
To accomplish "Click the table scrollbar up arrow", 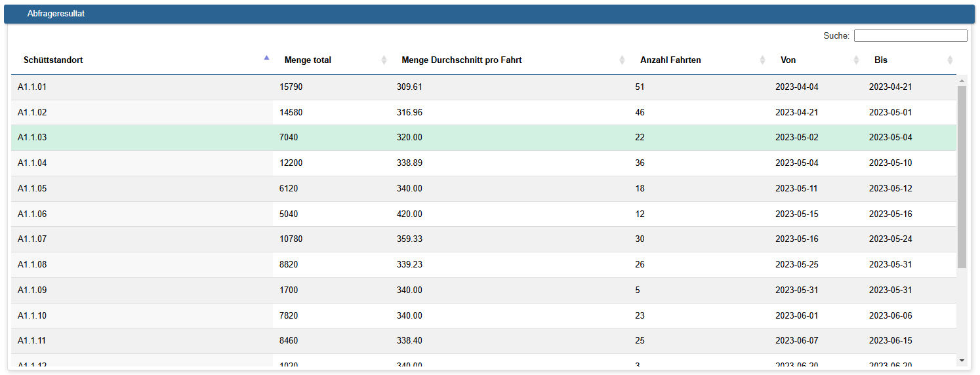I will [x=962, y=80].
